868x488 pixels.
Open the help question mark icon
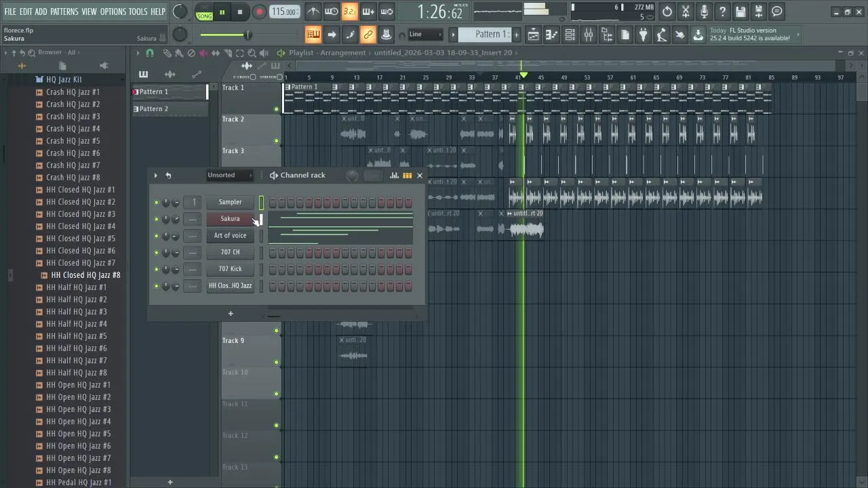pyautogui.click(x=722, y=12)
